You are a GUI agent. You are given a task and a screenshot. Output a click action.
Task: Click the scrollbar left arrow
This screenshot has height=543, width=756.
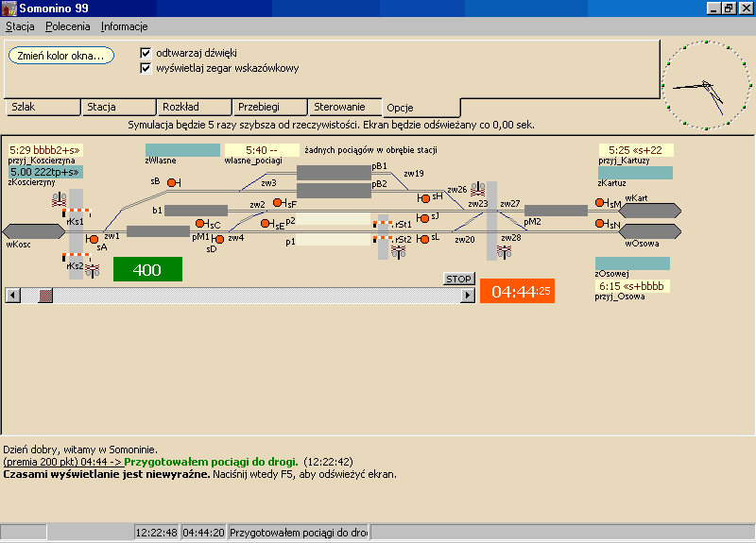click(x=13, y=296)
